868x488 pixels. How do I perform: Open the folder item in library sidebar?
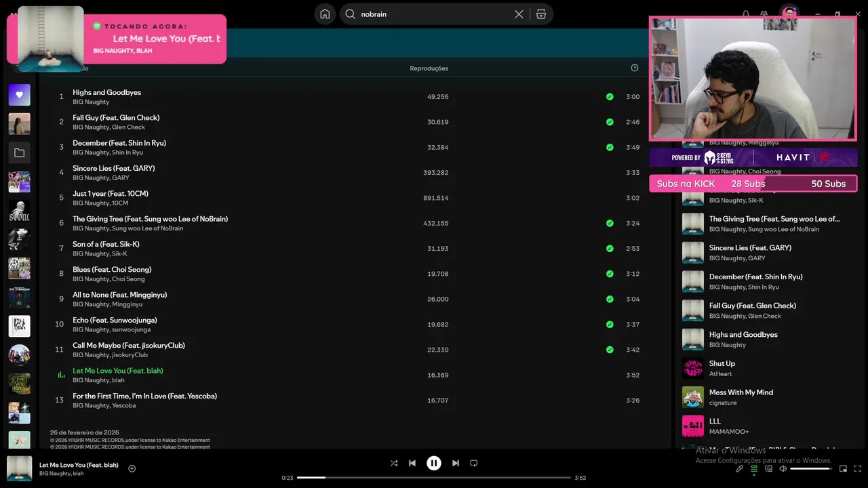pyautogui.click(x=19, y=153)
